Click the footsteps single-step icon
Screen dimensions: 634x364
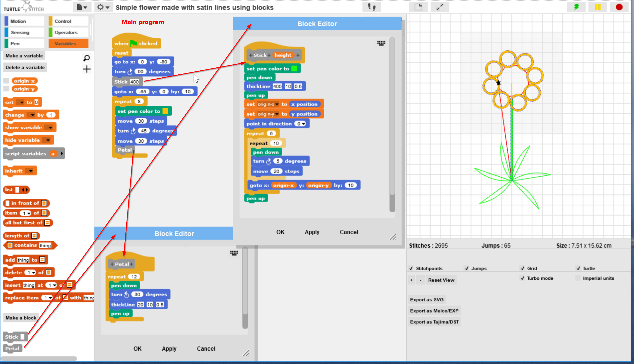372,7
